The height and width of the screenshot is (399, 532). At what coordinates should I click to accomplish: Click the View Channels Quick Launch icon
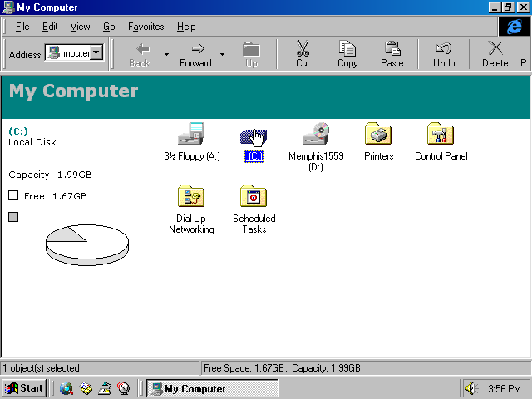(124, 388)
